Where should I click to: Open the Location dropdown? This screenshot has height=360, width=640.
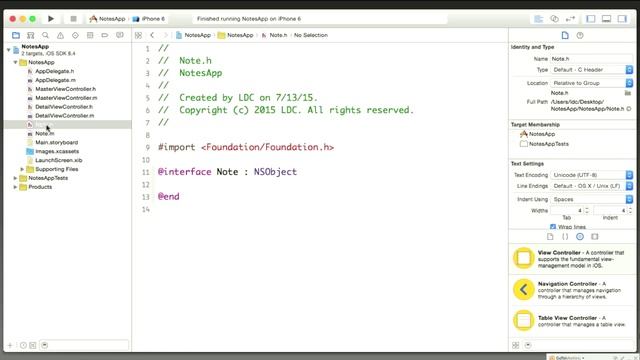tap(591, 83)
